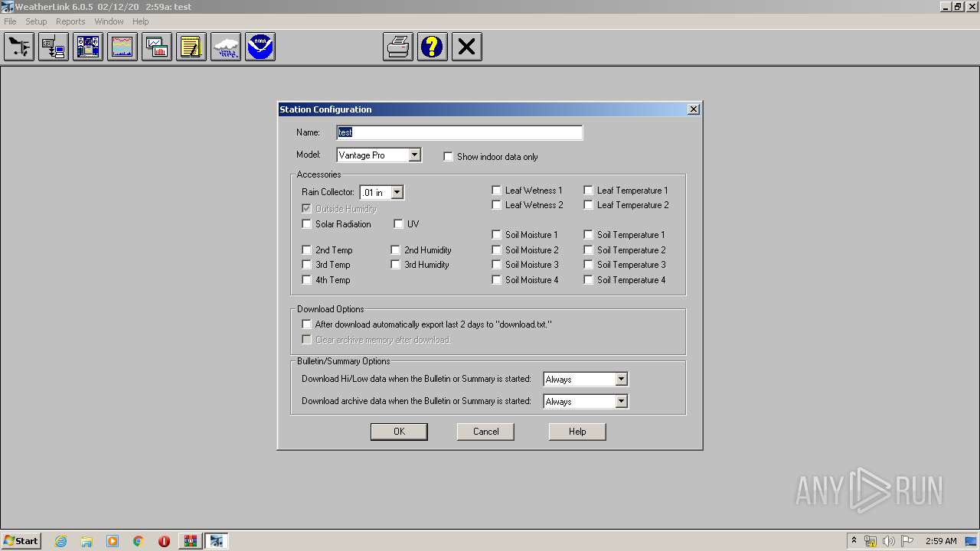Launch Opera from the taskbar

pos(164,541)
